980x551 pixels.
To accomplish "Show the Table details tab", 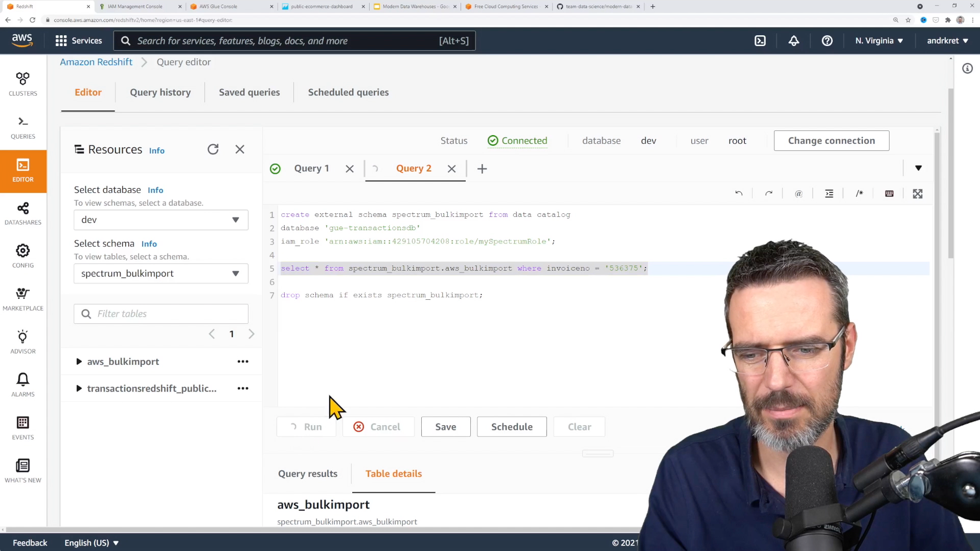I will 394,474.
